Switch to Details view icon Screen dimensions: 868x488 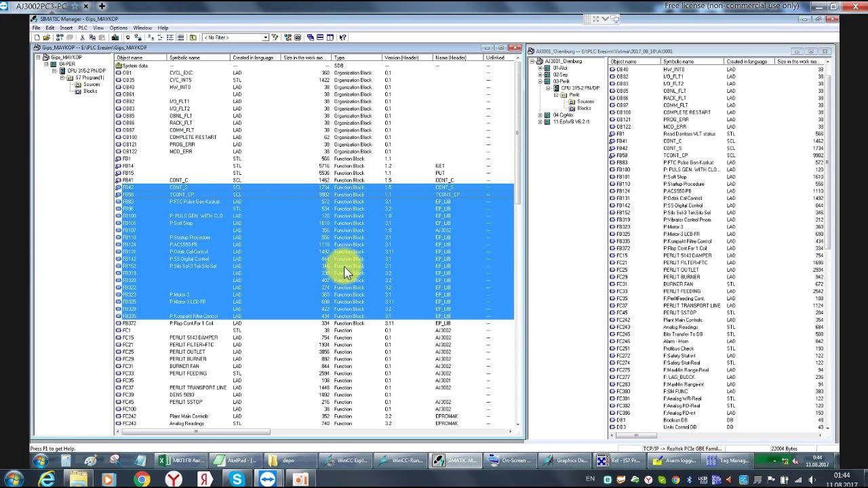180,37
